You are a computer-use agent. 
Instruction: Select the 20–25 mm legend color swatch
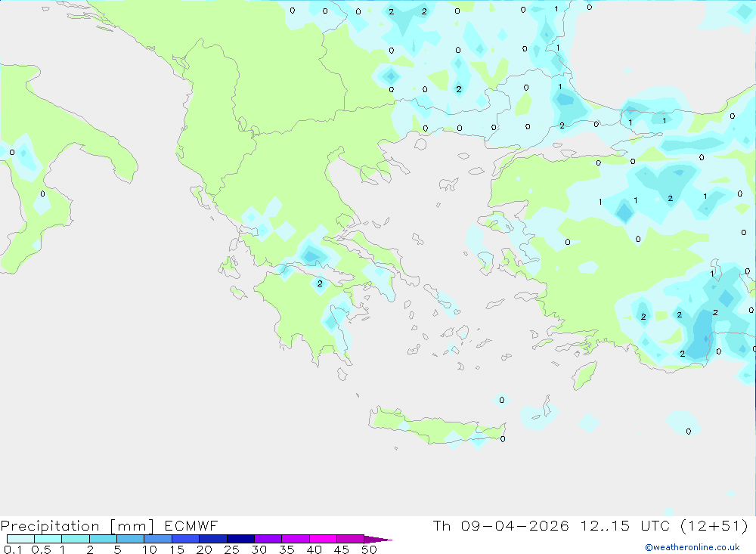point(213,539)
